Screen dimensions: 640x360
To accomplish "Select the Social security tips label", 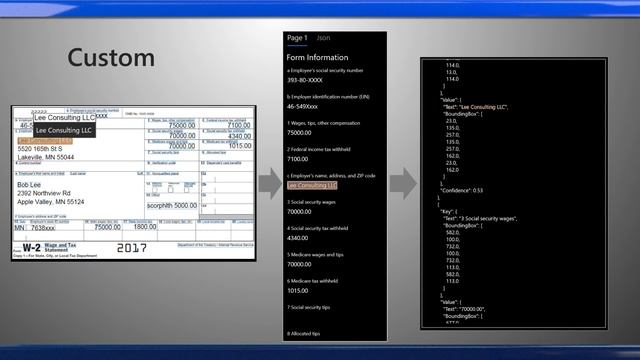I will click(308, 307).
